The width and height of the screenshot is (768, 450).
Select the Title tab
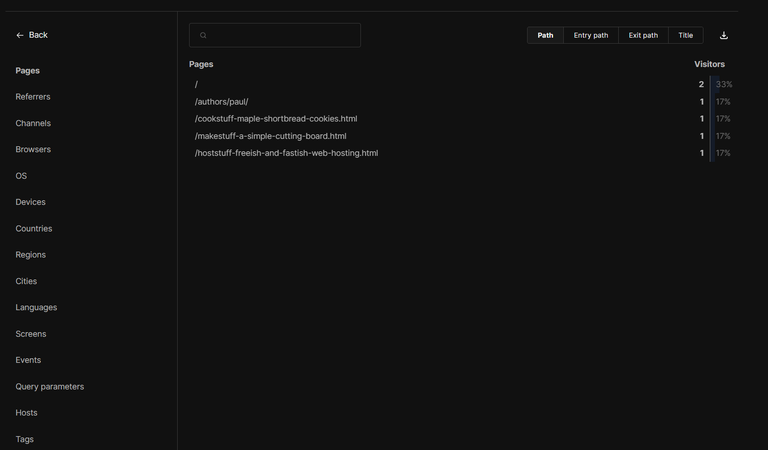point(685,35)
